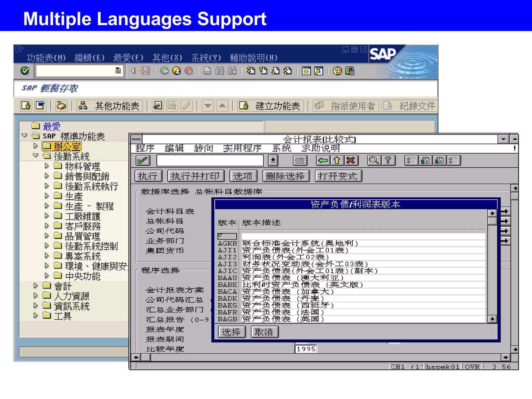Screen dimensions: 532x399
Task: Click the Find binoculars icon
Action: (x=220, y=71)
